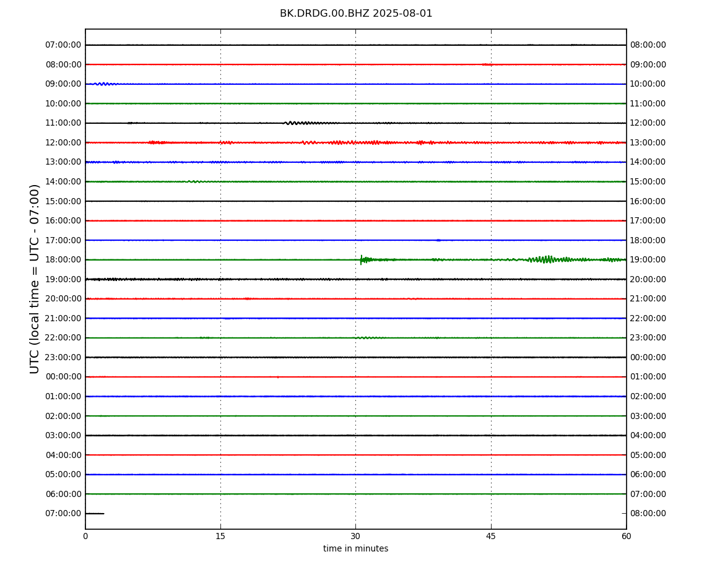Image resolution: width=712 pixels, height=588 pixels.
Task: Click the left label 15:00:00
Action: tap(63, 201)
